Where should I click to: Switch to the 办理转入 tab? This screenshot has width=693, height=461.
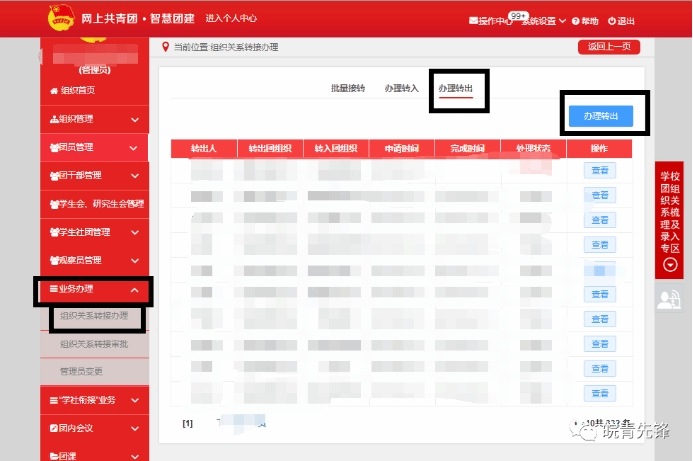[x=401, y=89]
